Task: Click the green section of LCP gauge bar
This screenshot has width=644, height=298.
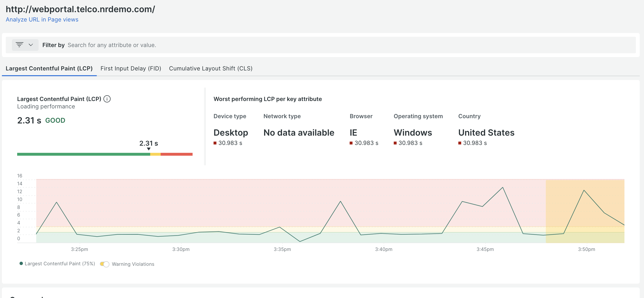Action: [x=83, y=154]
